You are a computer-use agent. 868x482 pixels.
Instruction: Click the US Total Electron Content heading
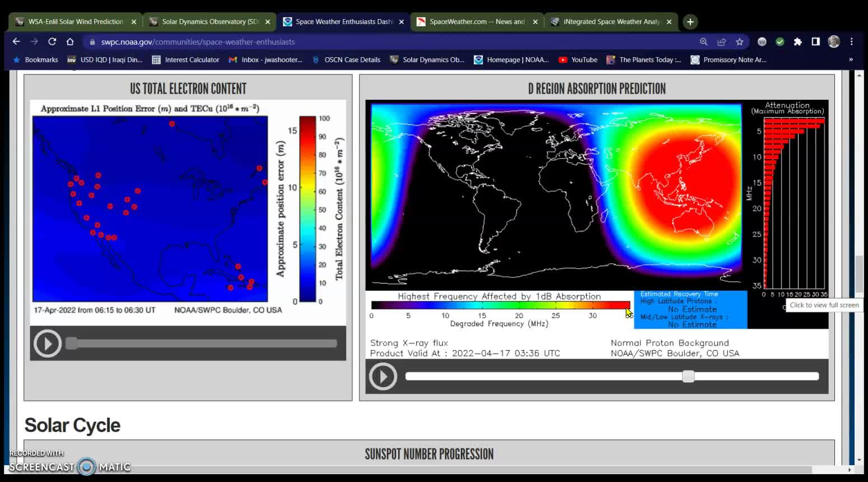188,89
